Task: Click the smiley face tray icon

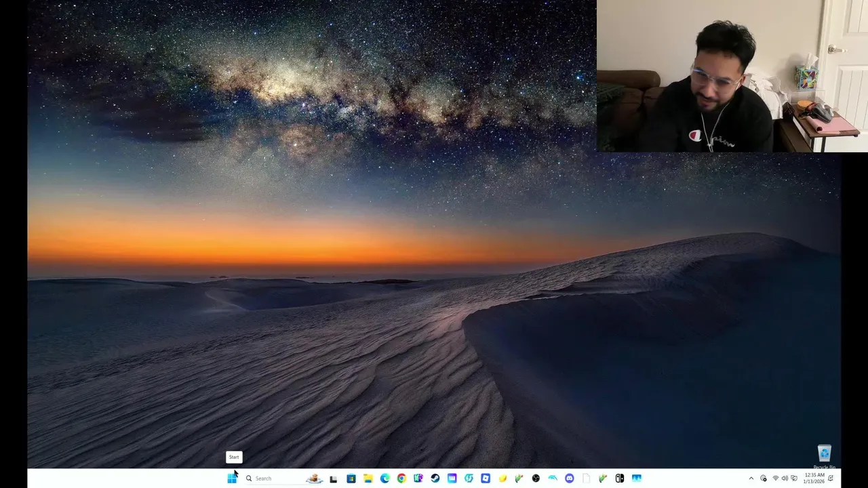Action: tap(764, 479)
